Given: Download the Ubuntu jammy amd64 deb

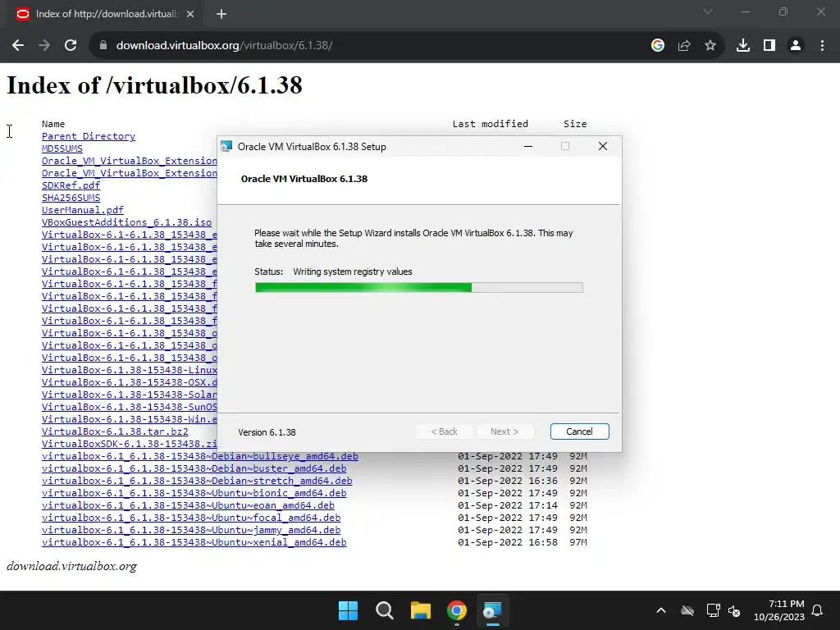Looking at the screenshot, I should pos(191,530).
